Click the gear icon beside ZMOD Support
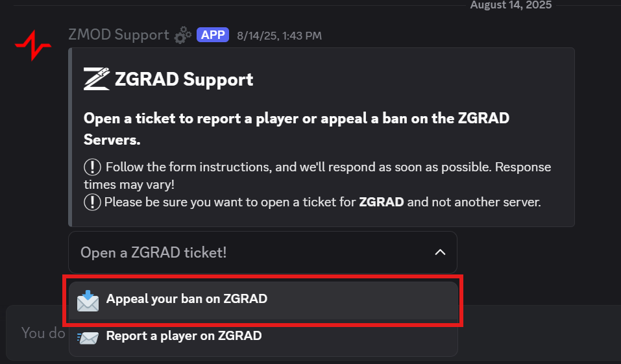 (182, 35)
